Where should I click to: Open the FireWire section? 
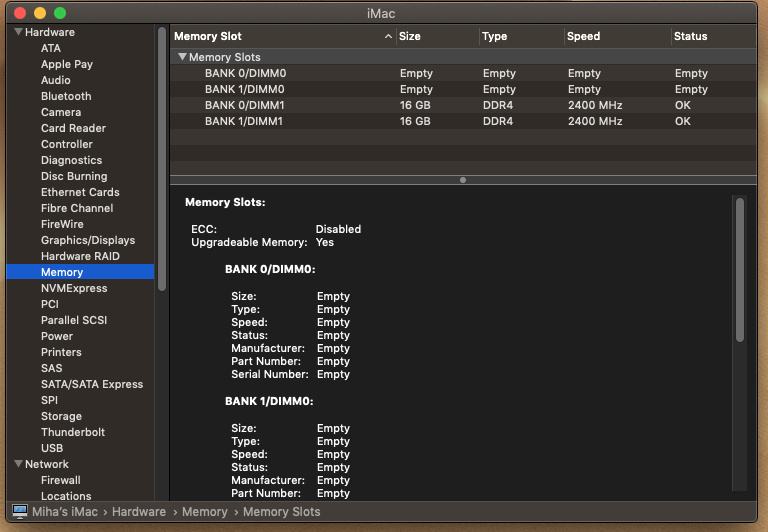tap(62, 224)
